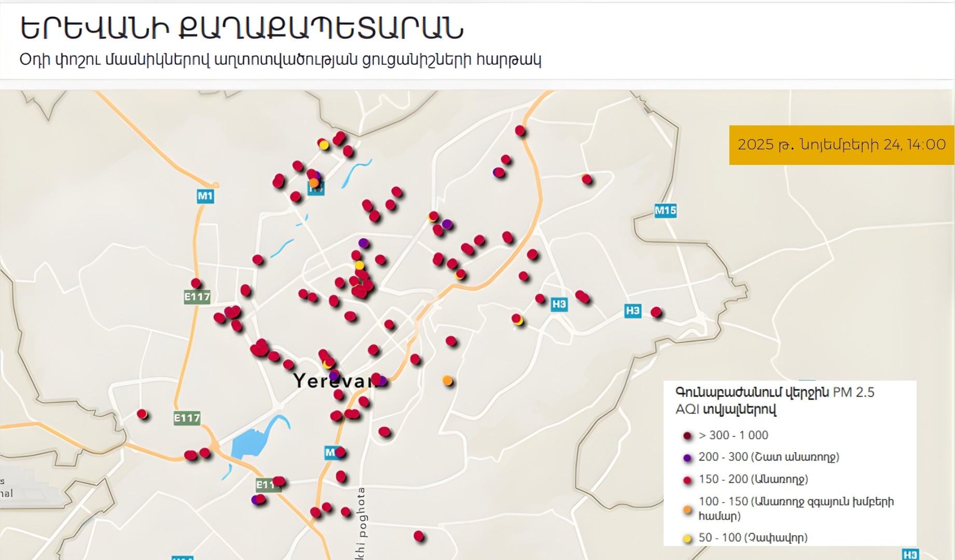Screen dimensions: 955x560
Task: Click the dark red > 300 - 1 000 legend dot
Action: (x=688, y=436)
